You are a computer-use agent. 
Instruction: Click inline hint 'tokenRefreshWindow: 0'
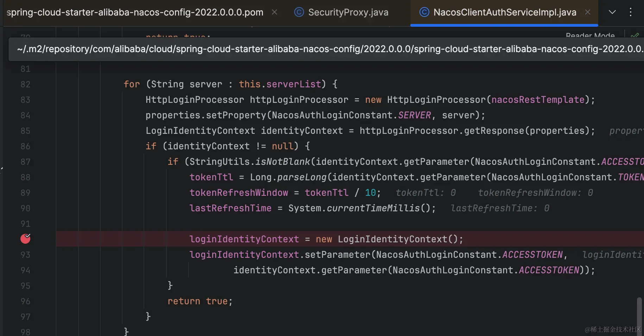point(535,193)
